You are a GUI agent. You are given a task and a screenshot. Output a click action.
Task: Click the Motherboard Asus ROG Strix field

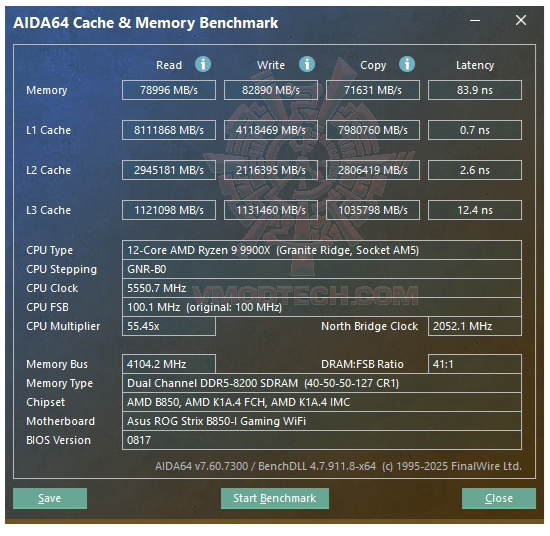click(322, 421)
